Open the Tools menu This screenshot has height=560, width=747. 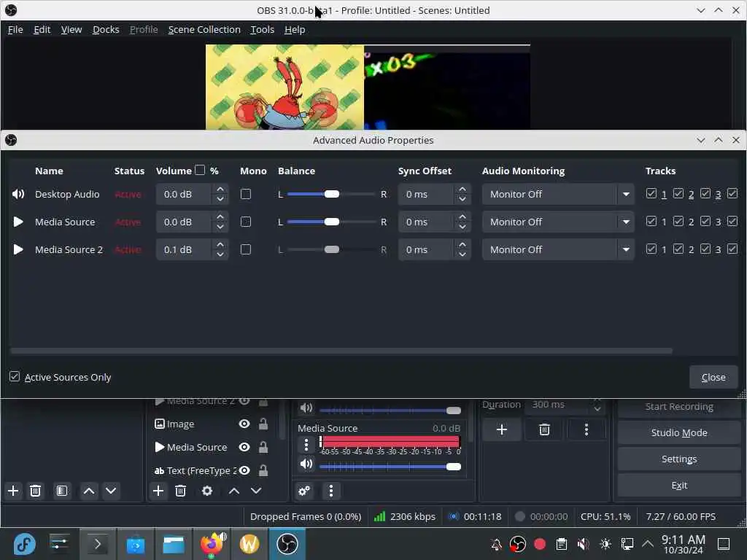[263, 29]
